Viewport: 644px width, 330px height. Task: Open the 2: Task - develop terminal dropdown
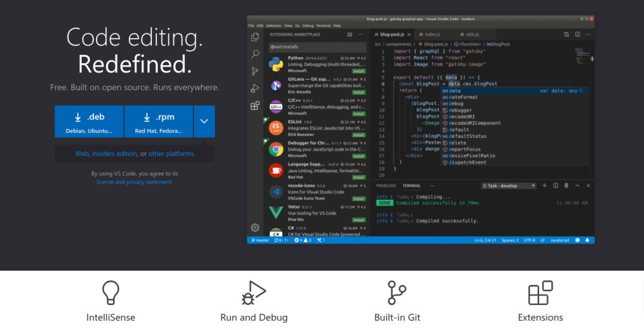pyautogui.click(x=509, y=186)
